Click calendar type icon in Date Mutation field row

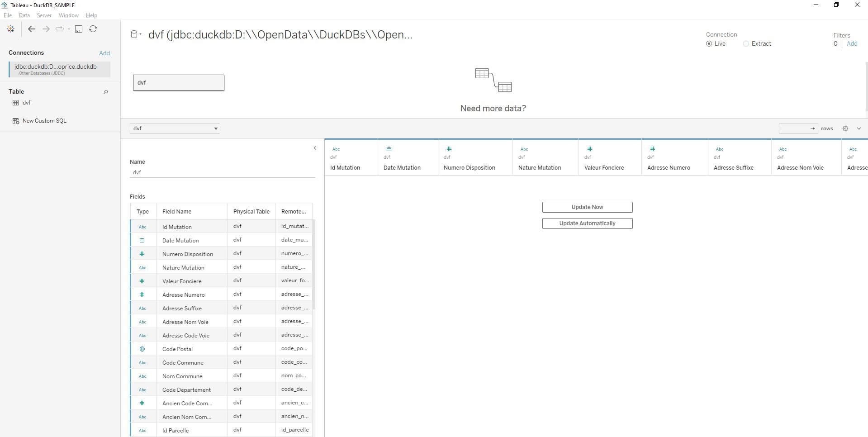point(142,240)
